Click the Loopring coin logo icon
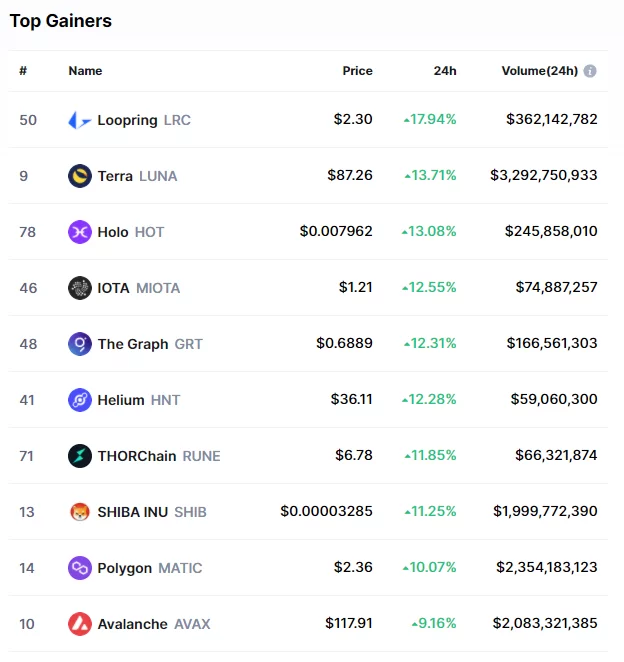Viewport: 624px width, 662px height. (80, 120)
